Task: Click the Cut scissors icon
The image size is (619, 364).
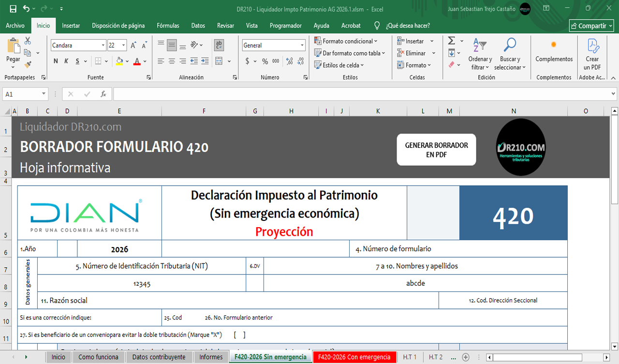Action: (x=28, y=41)
